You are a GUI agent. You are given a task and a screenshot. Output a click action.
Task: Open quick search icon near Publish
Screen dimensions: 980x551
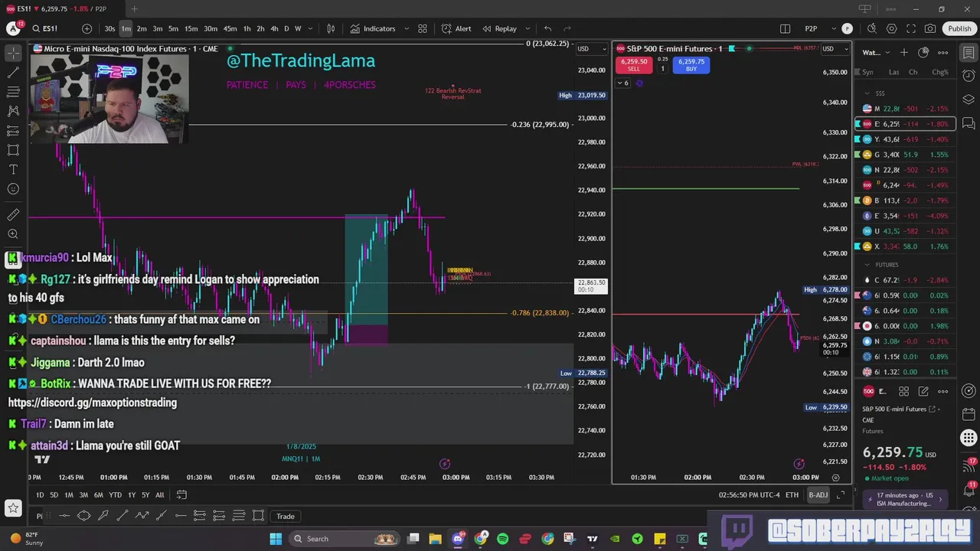point(872,28)
